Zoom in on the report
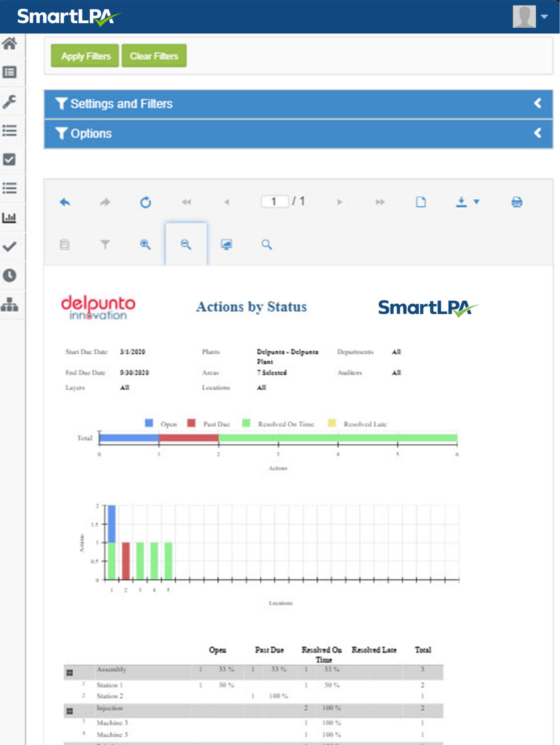Screen dimensions: 560x745 [x=145, y=244]
